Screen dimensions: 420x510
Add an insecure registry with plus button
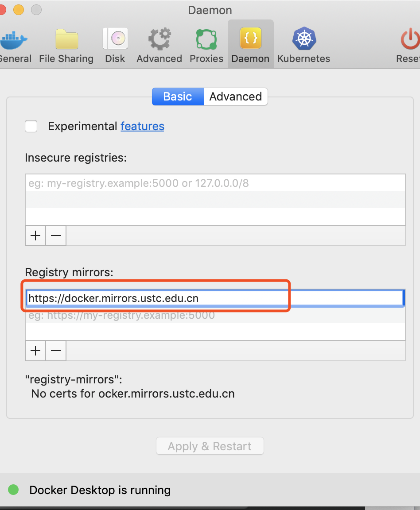tap(35, 236)
